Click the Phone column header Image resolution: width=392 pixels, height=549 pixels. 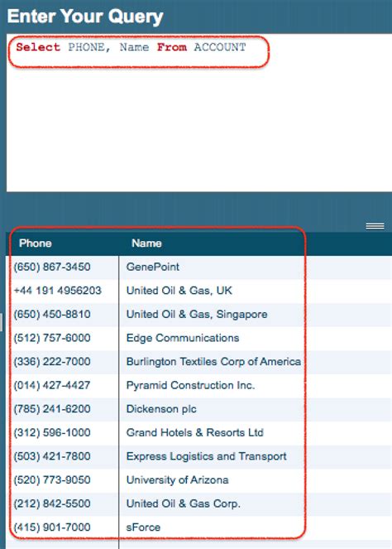(x=36, y=243)
